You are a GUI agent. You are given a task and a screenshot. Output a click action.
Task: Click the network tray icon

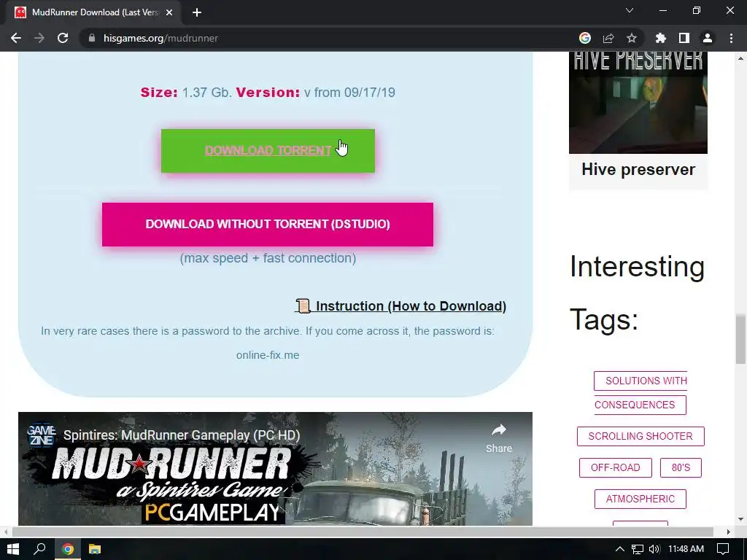click(x=638, y=549)
